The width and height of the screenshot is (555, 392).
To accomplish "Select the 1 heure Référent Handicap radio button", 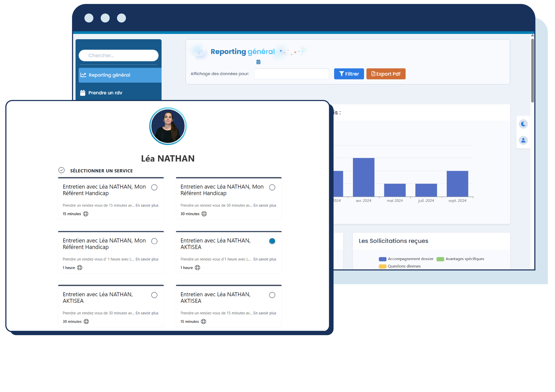I will coord(154,241).
